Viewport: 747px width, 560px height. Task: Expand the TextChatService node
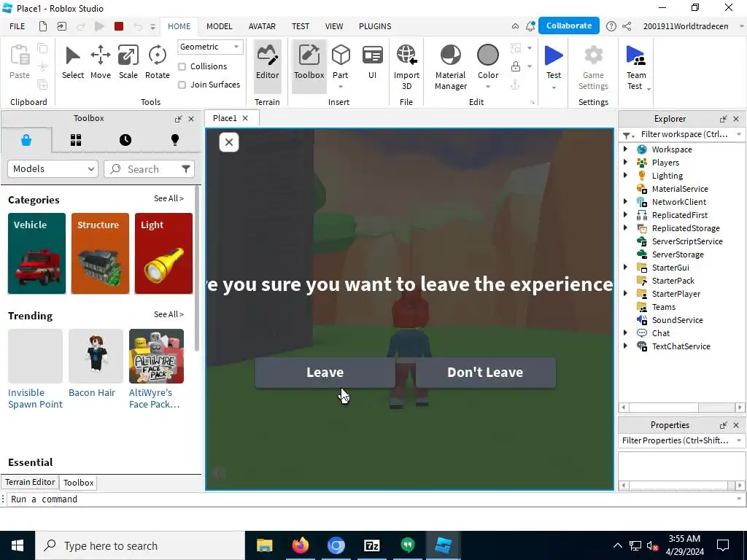click(x=625, y=346)
